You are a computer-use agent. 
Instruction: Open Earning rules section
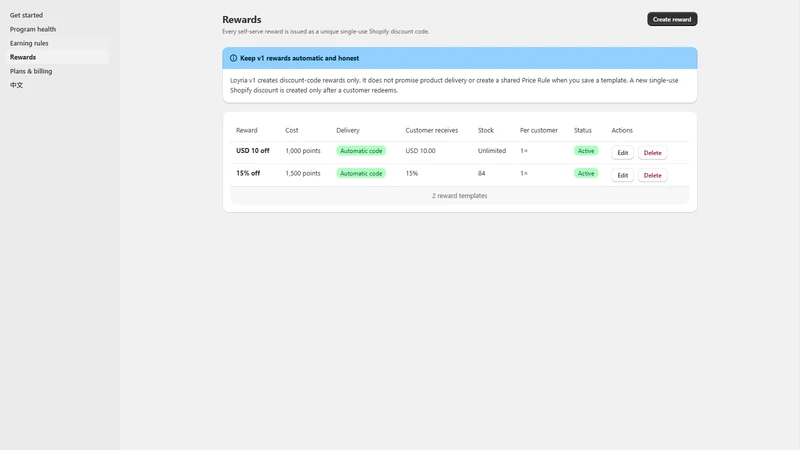coord(29,43)
